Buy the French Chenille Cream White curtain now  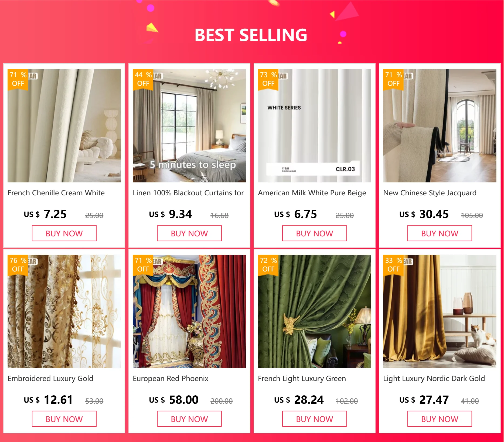(x=64, y=233)
